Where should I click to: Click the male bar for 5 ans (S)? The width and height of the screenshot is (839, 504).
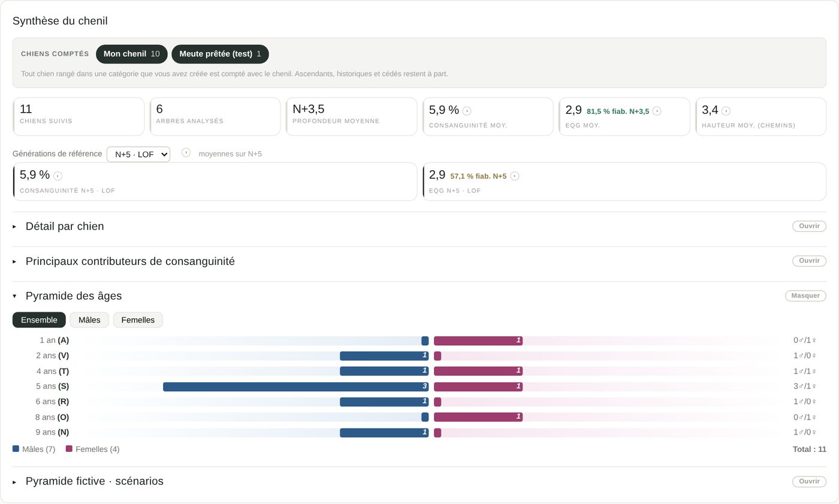(296, 387)
